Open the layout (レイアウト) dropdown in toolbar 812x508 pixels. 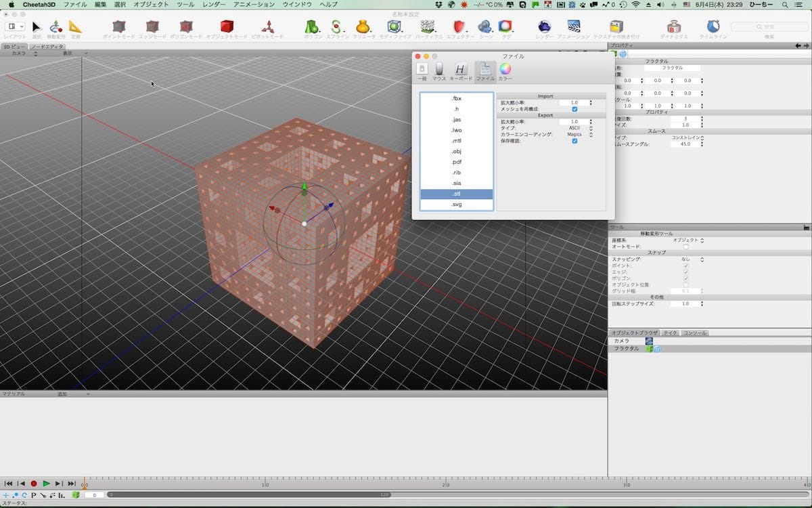pyautogui.click(x=15, y=26)
